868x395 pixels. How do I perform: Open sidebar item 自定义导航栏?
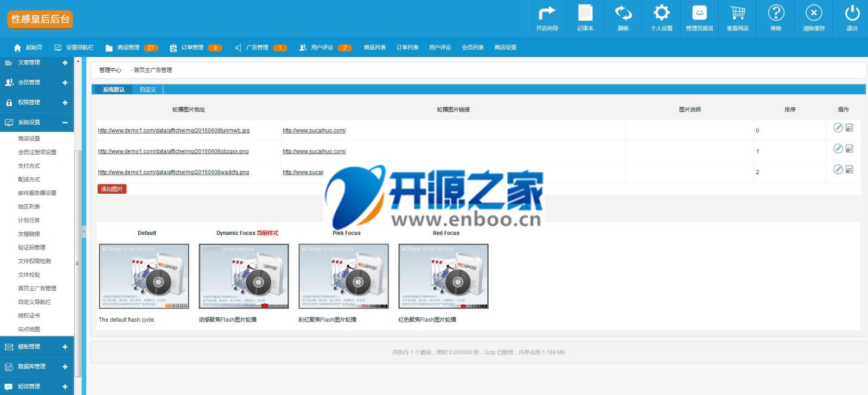coord(34,302)
